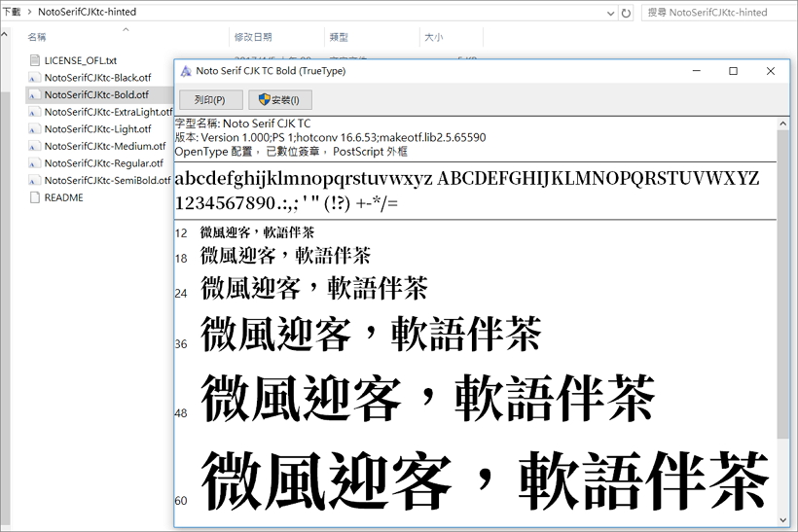Refresh the Explorer folder view

(627, 13)
